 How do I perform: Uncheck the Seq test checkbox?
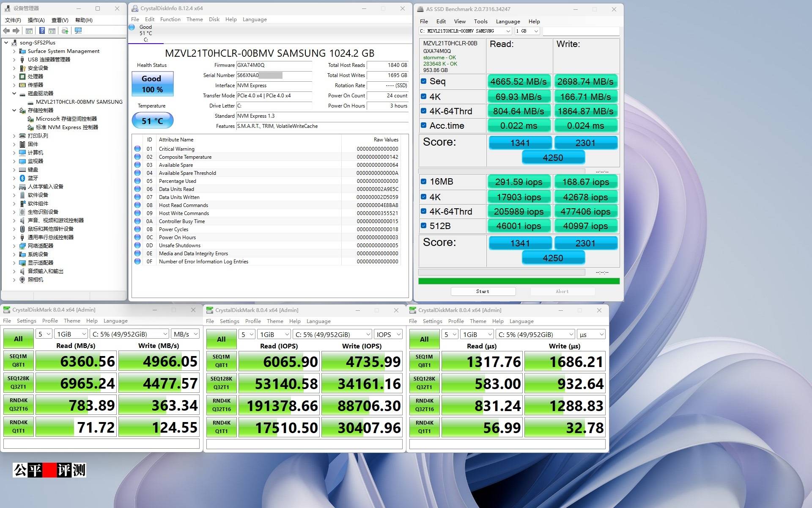click(423, 81)
